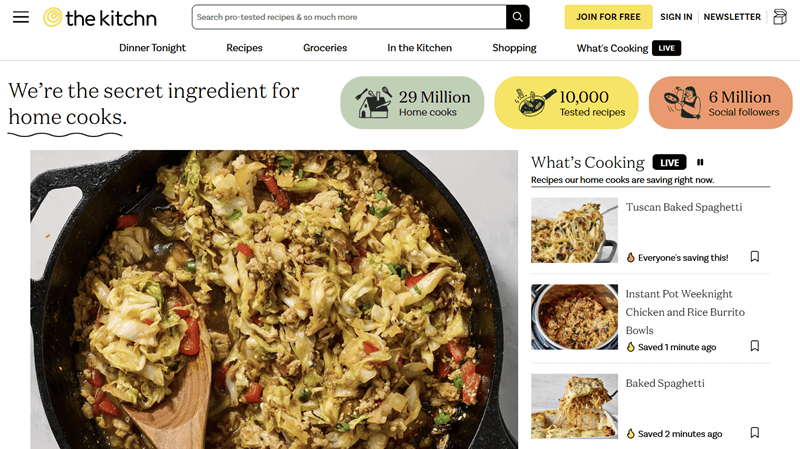The height and width of the screenshot is (449, 800).
Task: Click the Sign In link
Action: (x=676, y=17)
